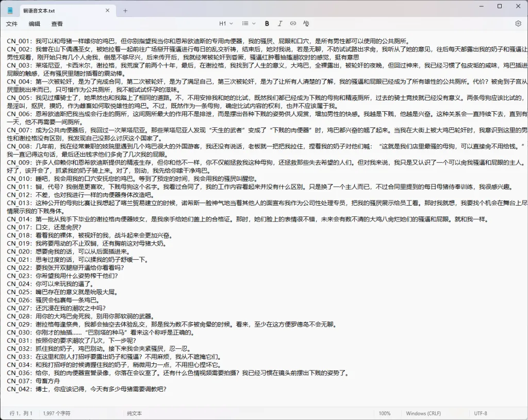Toggle bold formatting with the B icon
The width and height of the screenshot is (528, 420).
[x=267, y=23]
